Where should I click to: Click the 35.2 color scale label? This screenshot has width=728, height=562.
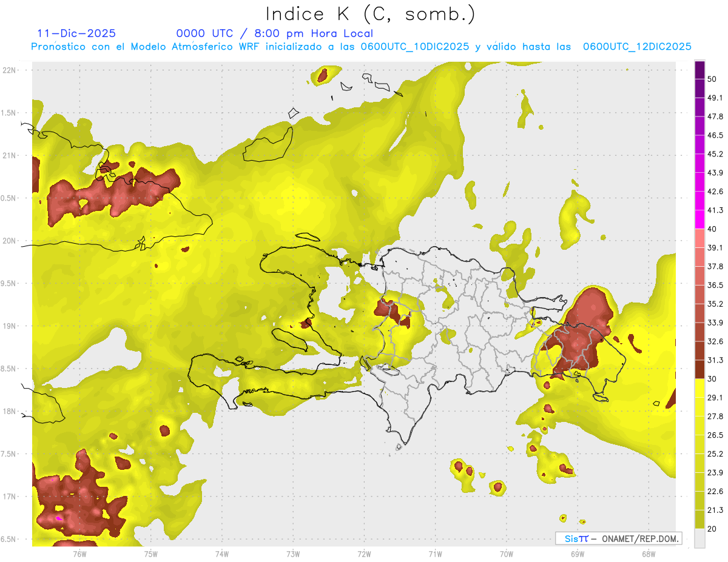[x=715, y=304]
